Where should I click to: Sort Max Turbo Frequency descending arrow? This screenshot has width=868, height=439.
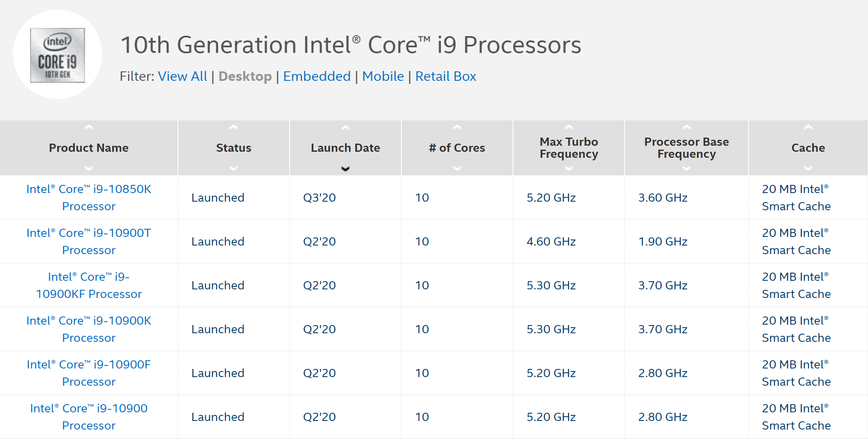point(568,168)
